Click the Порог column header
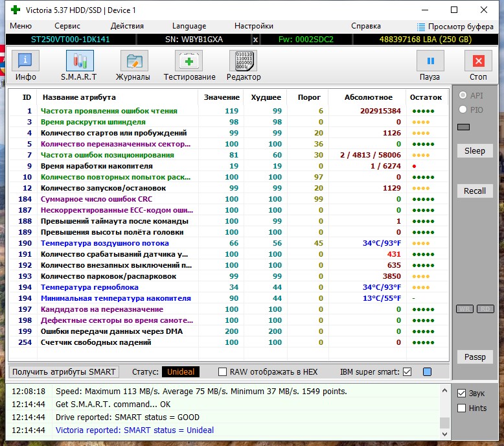The image size is (504, 446). 309,97
